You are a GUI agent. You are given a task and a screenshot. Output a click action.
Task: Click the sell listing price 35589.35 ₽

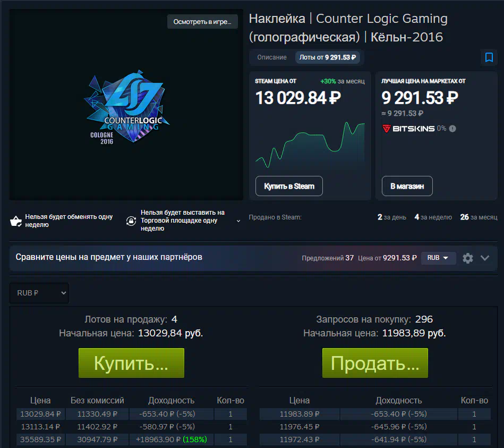(x=40, y=439)
